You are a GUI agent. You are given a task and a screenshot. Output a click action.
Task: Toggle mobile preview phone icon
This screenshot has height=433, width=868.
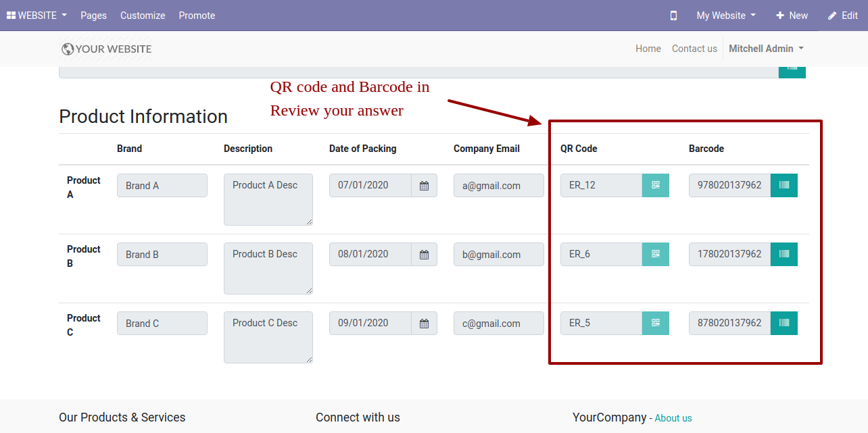[673, 16]
